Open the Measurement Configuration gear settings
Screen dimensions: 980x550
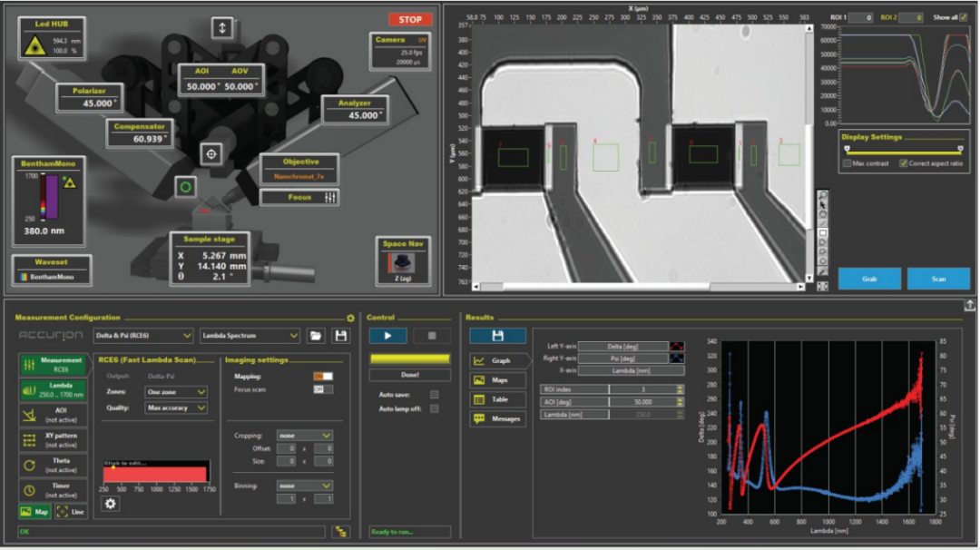point(350,319)
